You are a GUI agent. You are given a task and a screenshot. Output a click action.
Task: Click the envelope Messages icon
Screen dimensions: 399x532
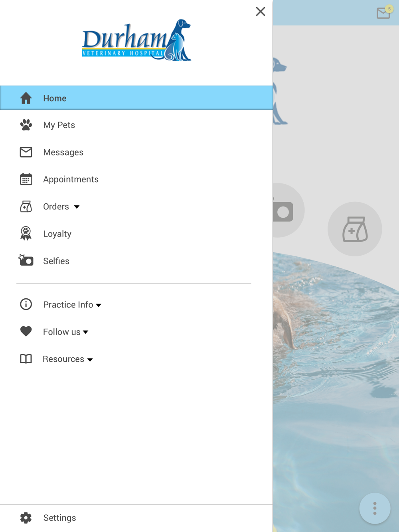[x=26, y=152]
